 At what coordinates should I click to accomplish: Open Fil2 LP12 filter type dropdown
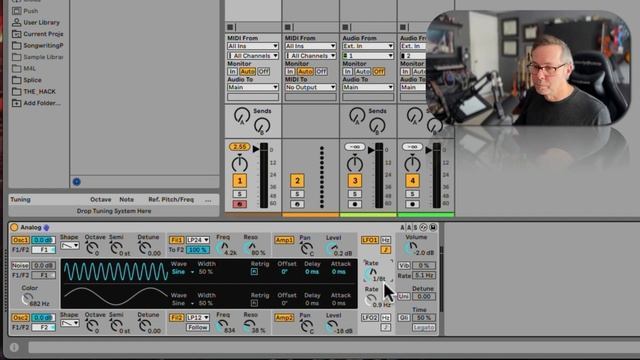pyautogui.click(x=198, y=318)
